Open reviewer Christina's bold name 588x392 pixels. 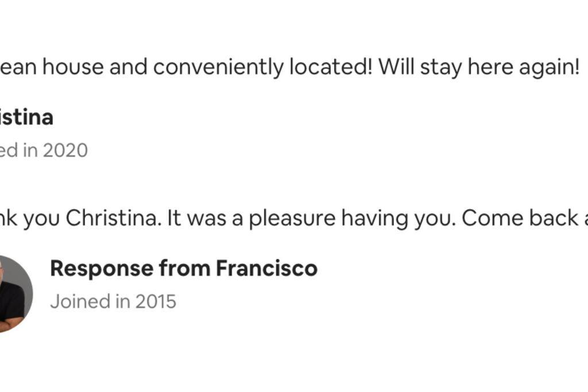26,117
